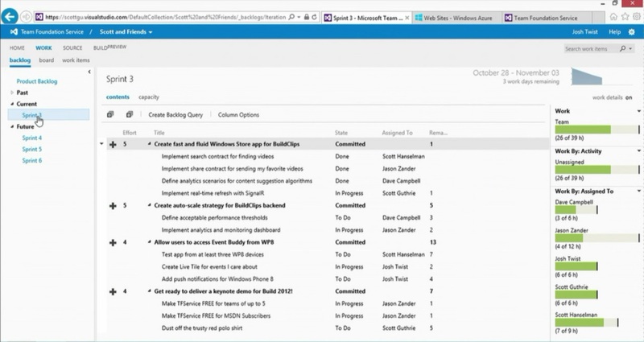This screenshot has width=644, height=342.
Task: Click the browser forward arrow button
Action: click(26, 17)
